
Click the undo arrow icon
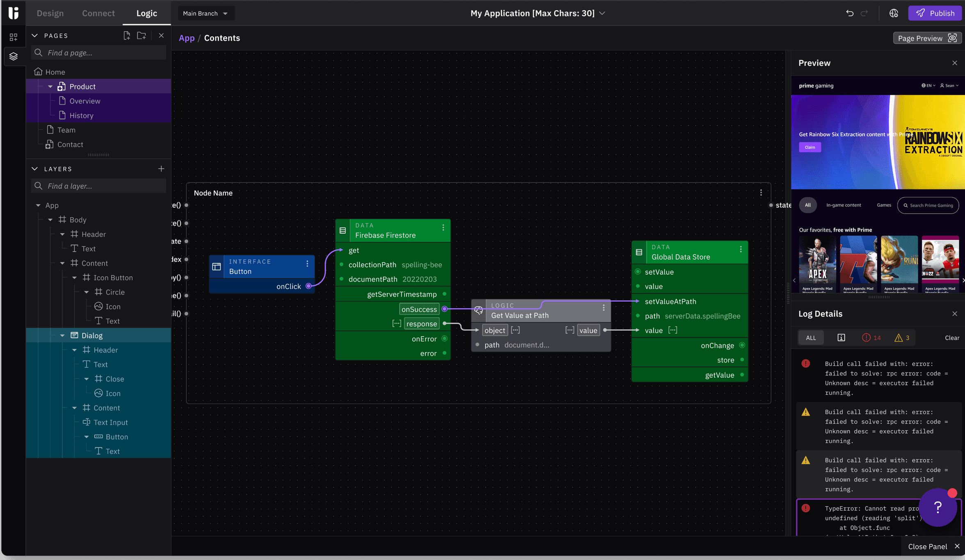[x=850, y=13]
